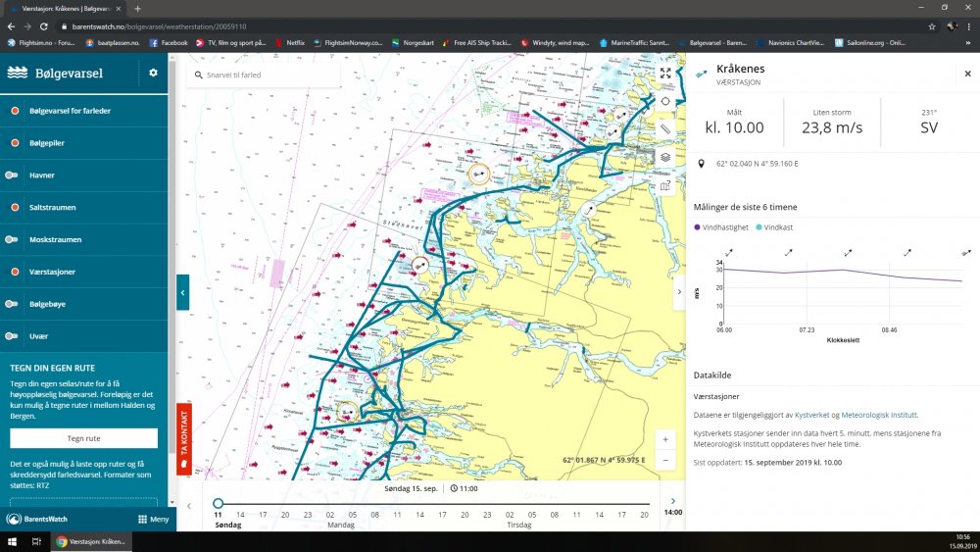Open a new browser tab
The width and height of the screenshot is (980, 552).
(137, 9)
